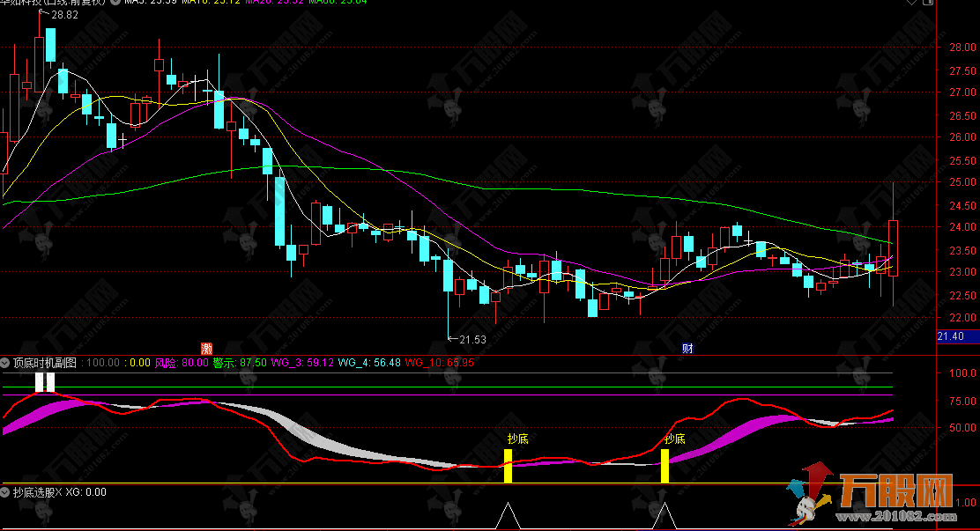
Task: Click the red 激 event marker
Action: pos(206,349)
